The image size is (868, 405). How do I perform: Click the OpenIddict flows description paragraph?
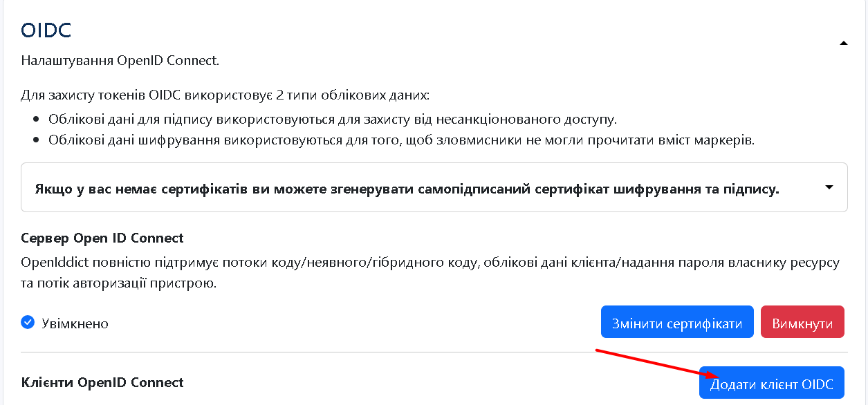pos(429,273)
